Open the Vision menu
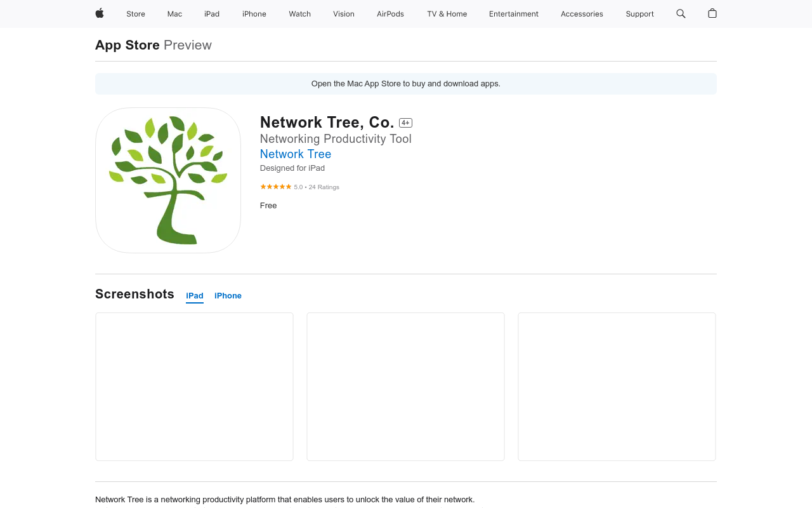 [344, 14]
